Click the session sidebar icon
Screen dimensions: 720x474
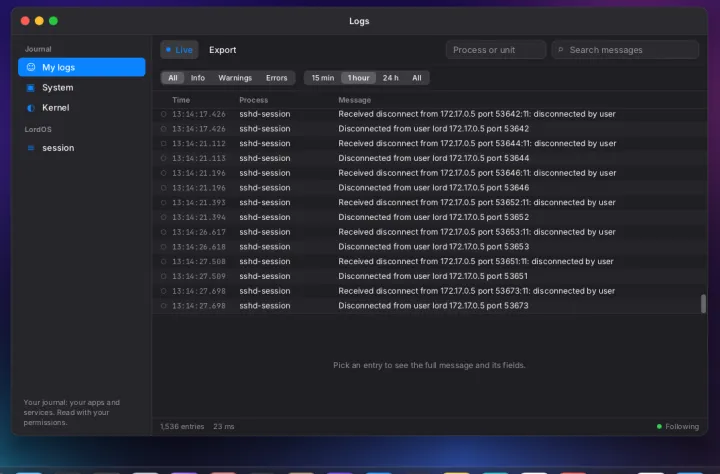coord(31,148)
